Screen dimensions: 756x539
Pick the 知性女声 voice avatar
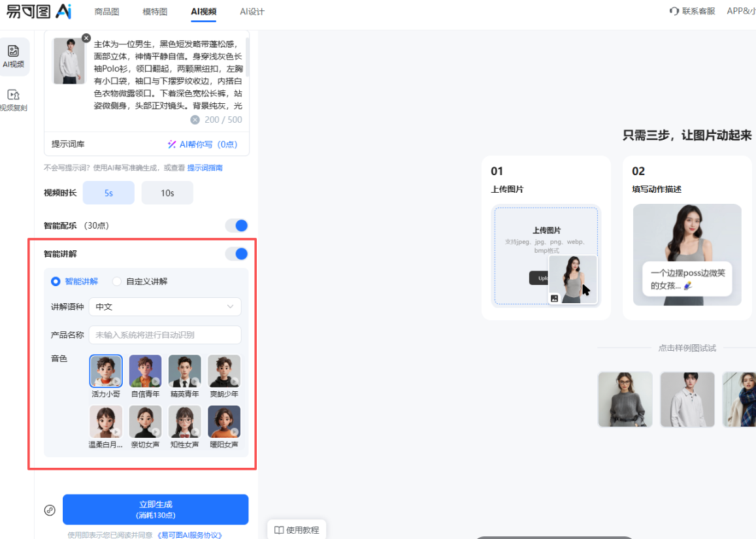[x=185, y=422]
